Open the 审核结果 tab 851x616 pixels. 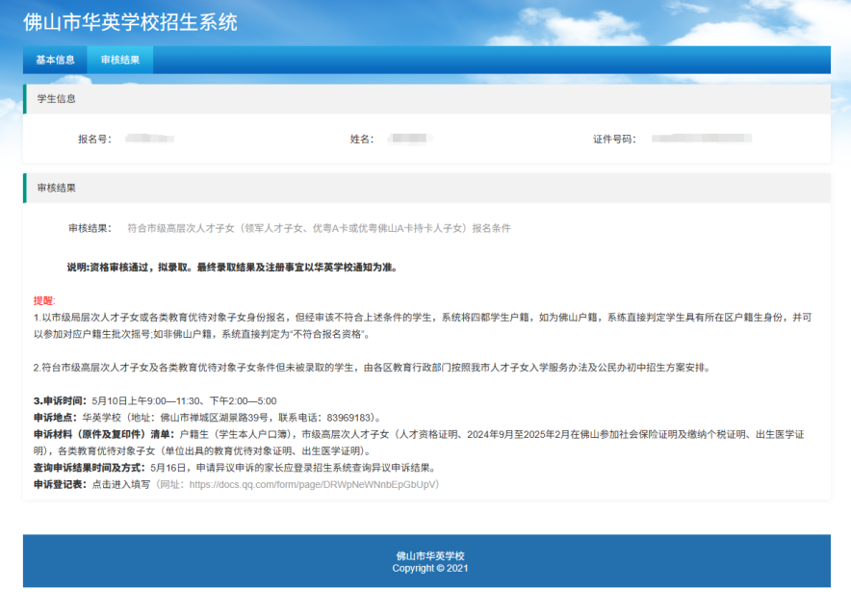(x=120, y=60)
